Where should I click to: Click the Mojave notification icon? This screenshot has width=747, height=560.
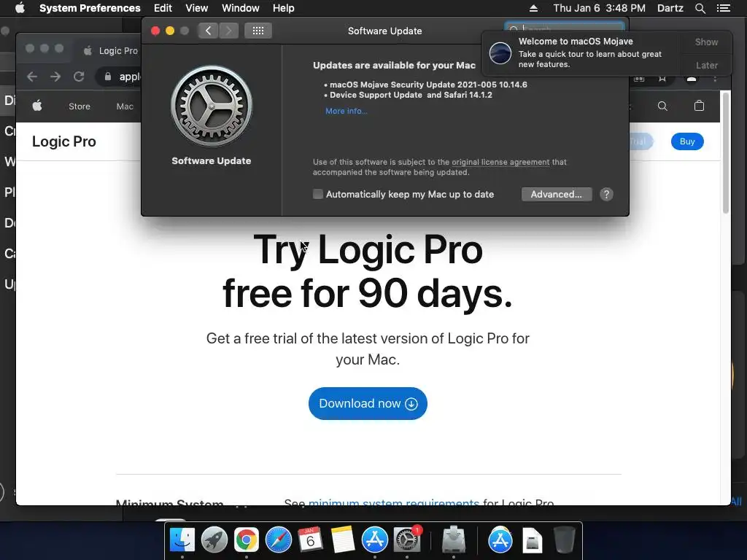coord(500,52)
